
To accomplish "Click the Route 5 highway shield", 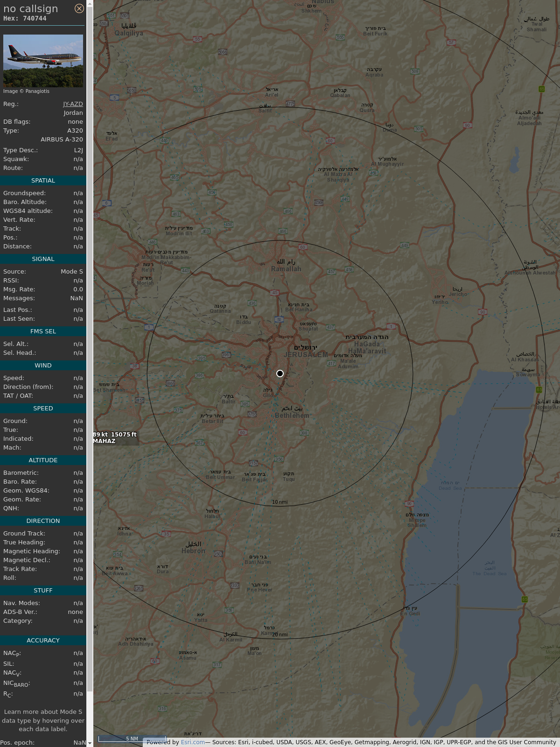I will pos(115,98).
